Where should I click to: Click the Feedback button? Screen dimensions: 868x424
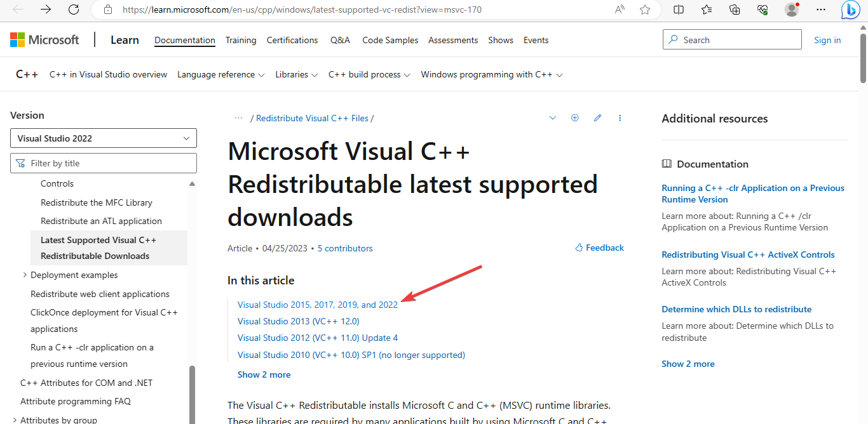(599, 248)
